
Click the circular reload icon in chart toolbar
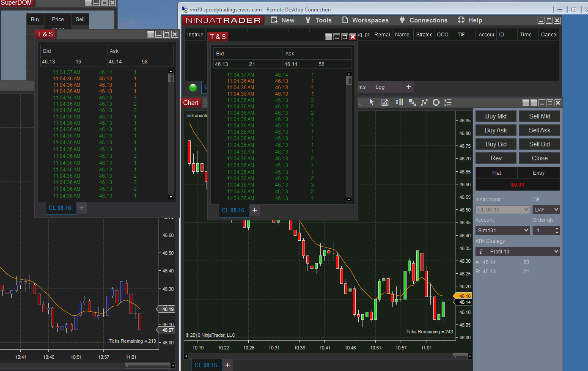(436, 102)
